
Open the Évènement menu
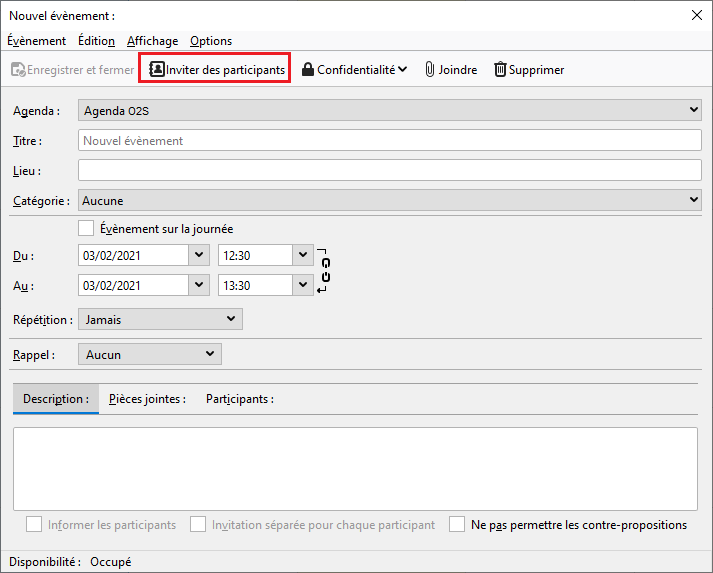coord(36,41)
